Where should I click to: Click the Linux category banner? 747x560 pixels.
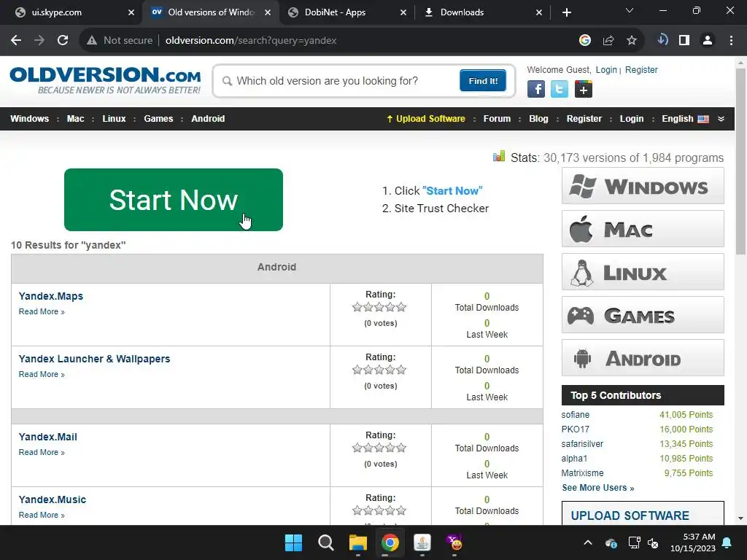(643, 272)
